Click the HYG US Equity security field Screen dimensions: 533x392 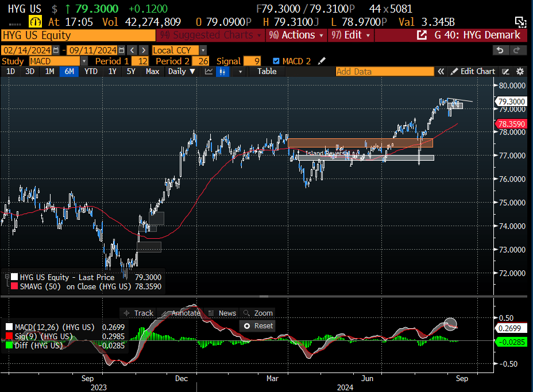pyautogui.click(x=78, y=36)
